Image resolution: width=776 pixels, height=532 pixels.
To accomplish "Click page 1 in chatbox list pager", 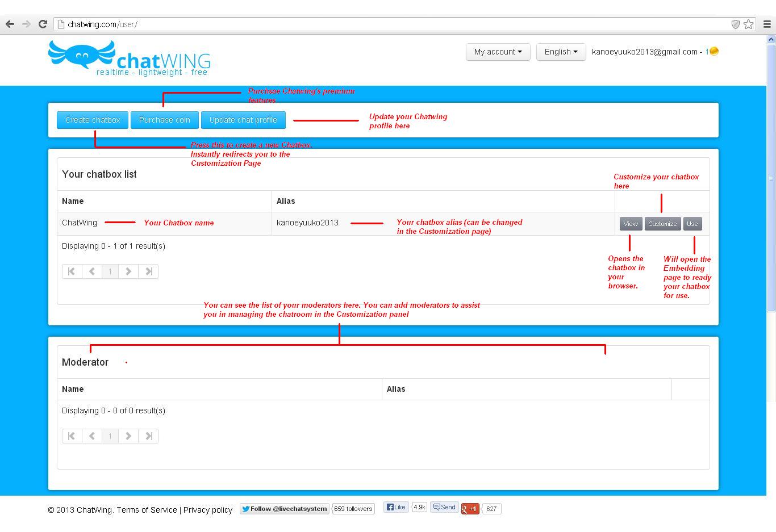I will (x=110, y=271).
